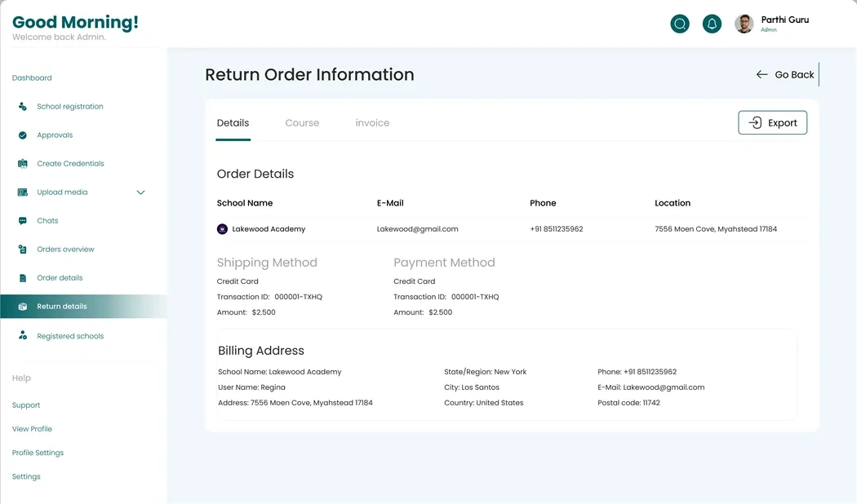This screenshot has width=857, height=504.
Task: Switch to the Details tab
Action: 233,123
